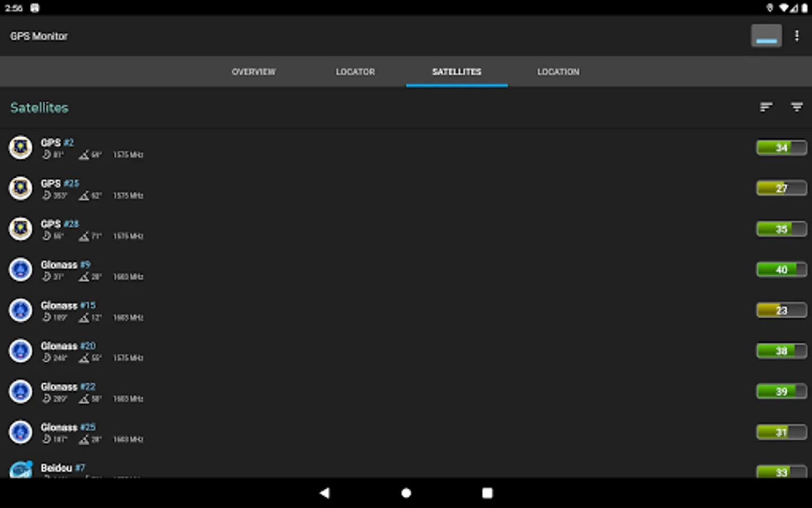Switch to the Overview tab
812x508 pixels.
pyautogui.click(x=254, y=72)
